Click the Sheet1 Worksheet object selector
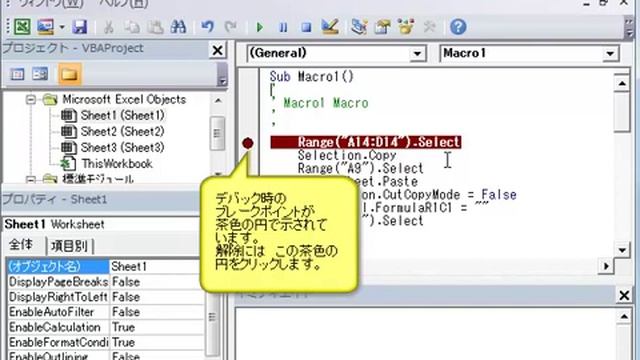Viewport: 640px width, 360px height. tap(102, 224)
